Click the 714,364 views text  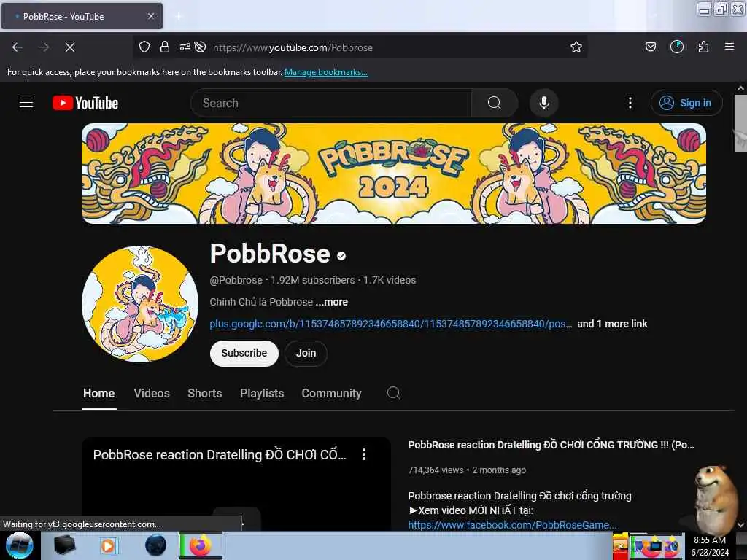(436, 470)
